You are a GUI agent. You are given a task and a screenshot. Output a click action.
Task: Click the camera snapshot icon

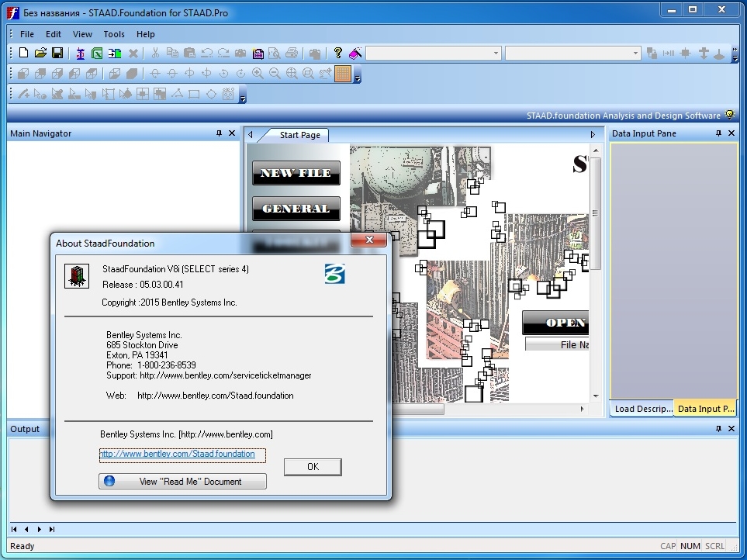tap(240, 54)
